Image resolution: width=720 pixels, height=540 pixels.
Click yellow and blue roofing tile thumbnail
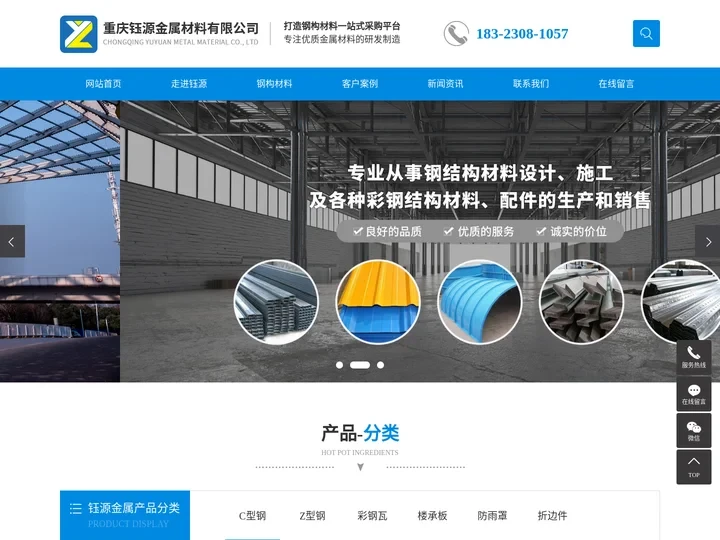378,302
